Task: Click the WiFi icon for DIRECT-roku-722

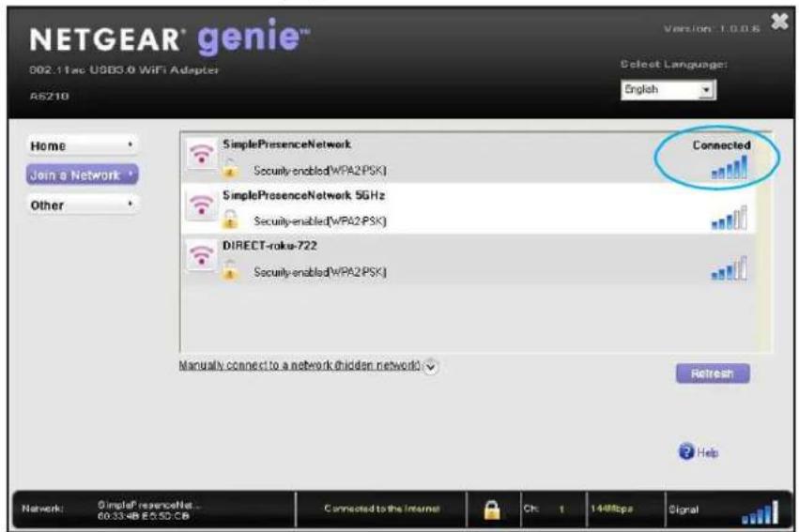Action: 201,255
